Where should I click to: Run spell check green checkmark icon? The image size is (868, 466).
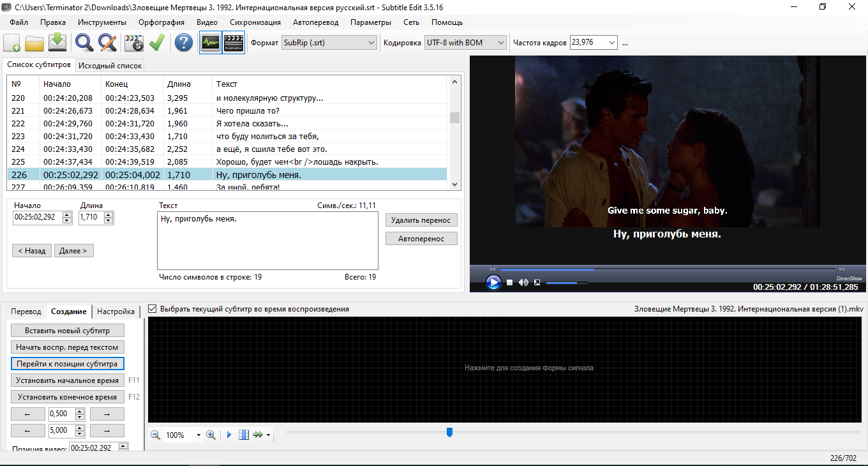[x=156, y=43]
